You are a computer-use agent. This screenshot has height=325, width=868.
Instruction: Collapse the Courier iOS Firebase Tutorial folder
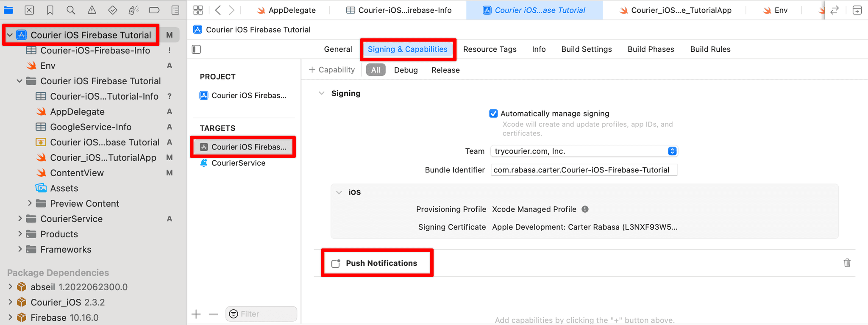19,81
